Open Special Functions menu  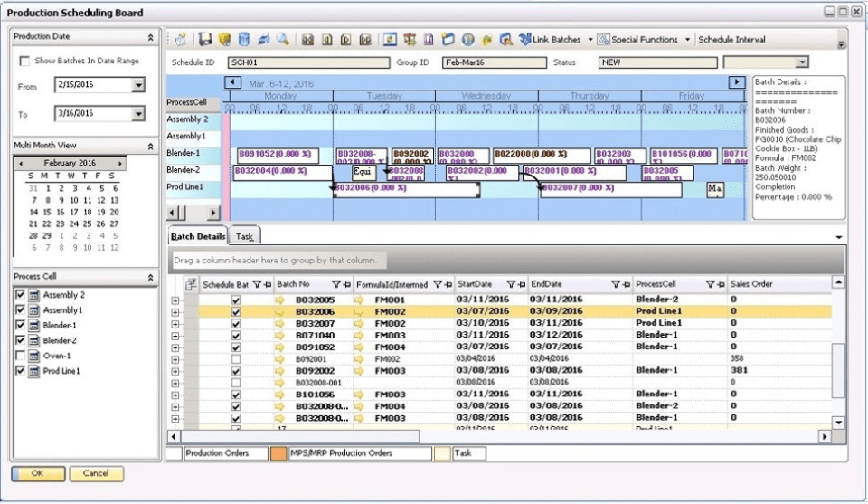click(637, 40)
